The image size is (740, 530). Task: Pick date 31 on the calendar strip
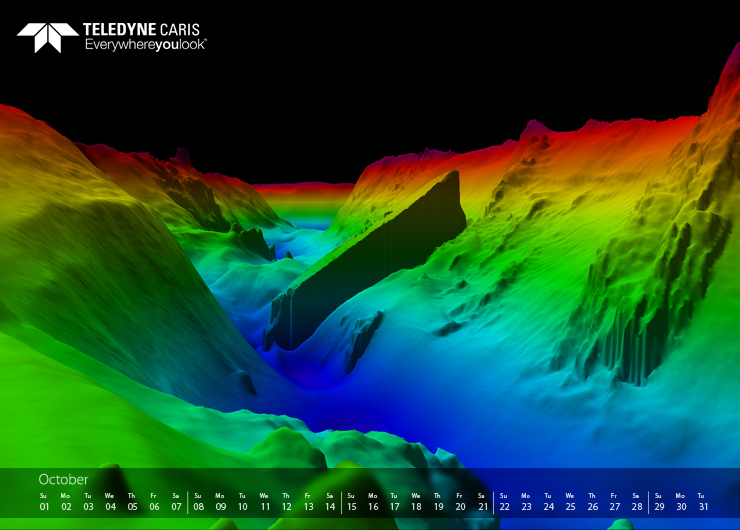click(x=703, y=506)
